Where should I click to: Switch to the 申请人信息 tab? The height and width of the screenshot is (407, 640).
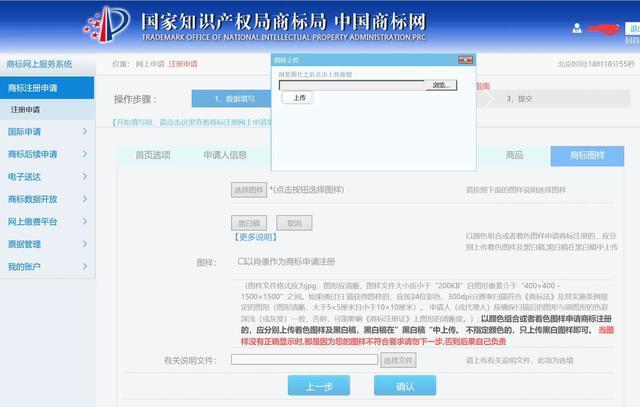(x=225, y=155)
